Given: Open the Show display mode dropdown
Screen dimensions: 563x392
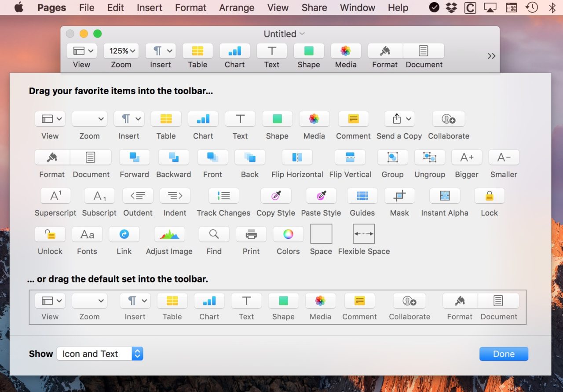Looking at the screenshot, I should tap(100, 353).
